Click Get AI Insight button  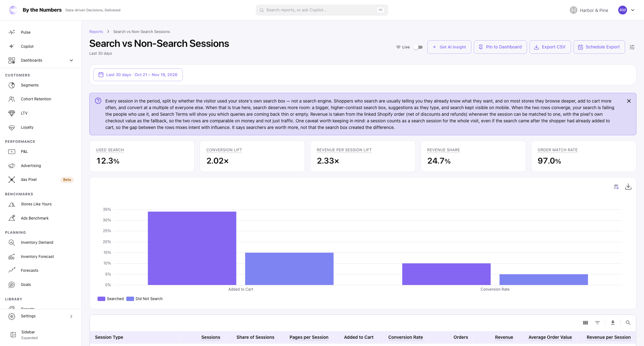[x=449, y=47]
